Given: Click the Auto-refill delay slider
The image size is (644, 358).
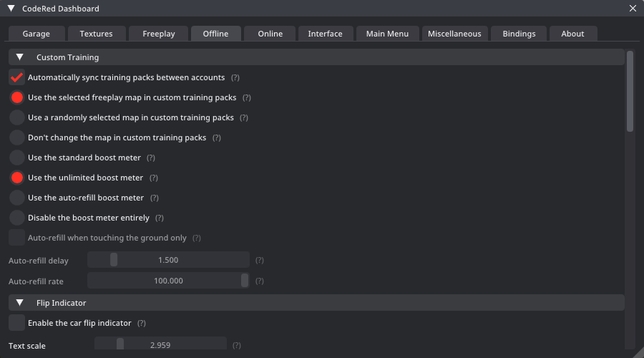Looking at the screenshot, I should (x=168, y=260).
